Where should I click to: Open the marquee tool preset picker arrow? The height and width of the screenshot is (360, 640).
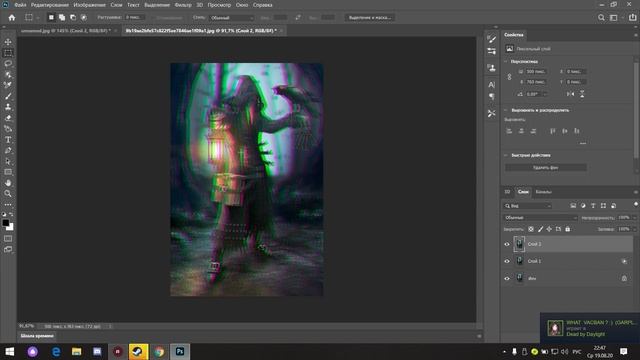click(38, 18)
